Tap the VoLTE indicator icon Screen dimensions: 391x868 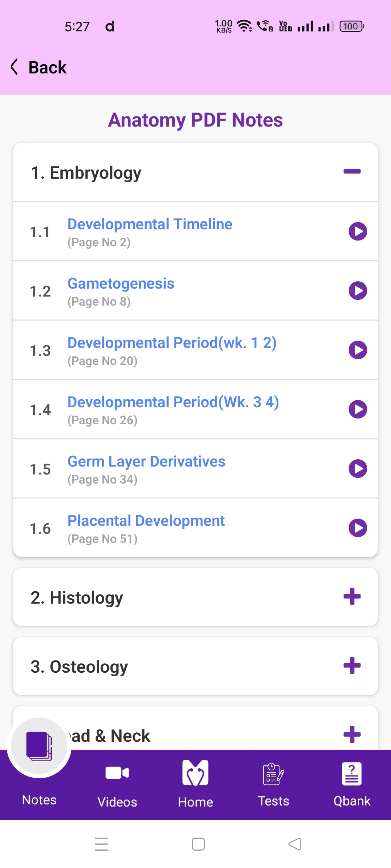point(285,26)
